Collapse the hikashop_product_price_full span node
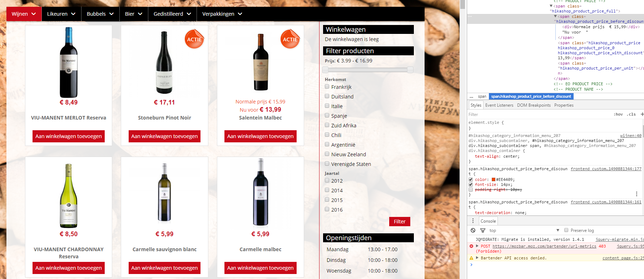Viewport: 644px width, 279px height. tap(551, 6)
